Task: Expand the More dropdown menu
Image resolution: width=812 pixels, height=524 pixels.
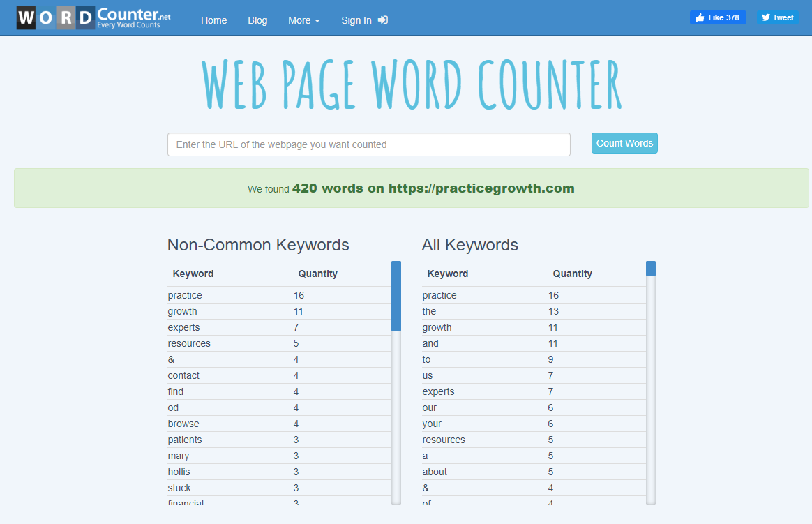Action: coord(304,20)
